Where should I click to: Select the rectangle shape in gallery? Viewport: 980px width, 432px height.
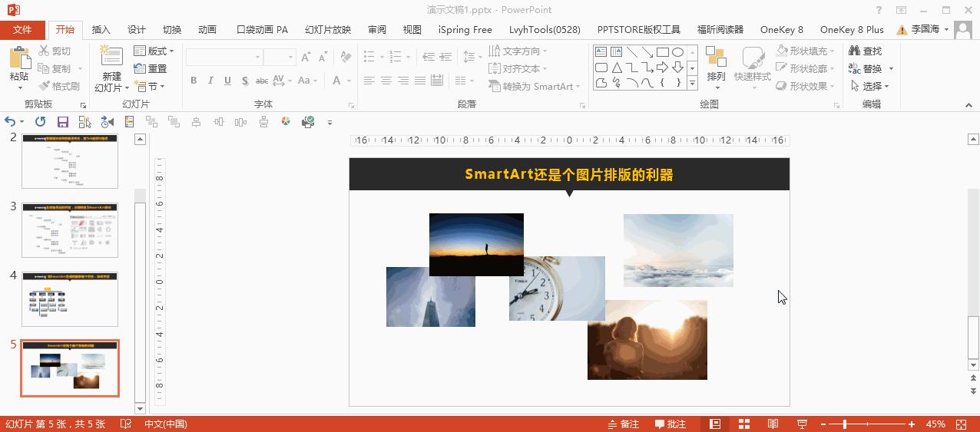662,52
